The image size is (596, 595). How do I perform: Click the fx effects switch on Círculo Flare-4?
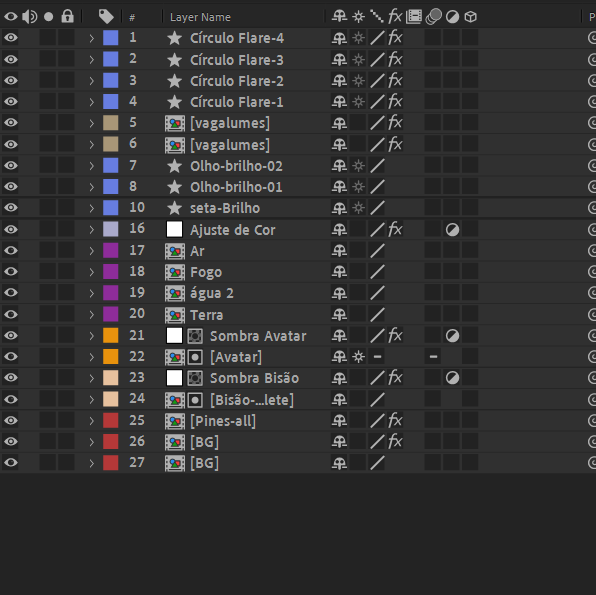395,38
